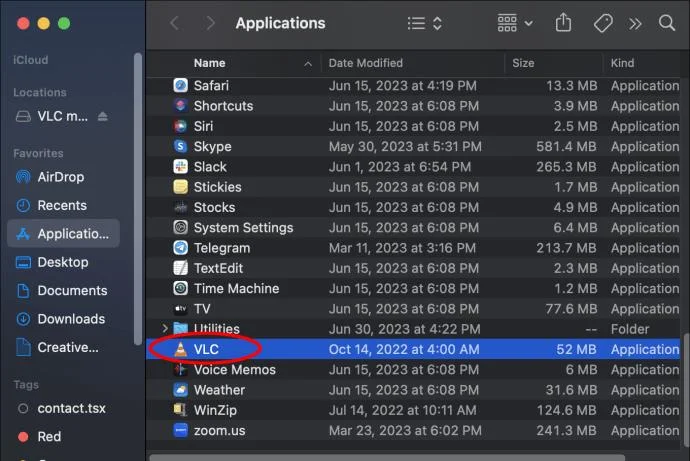Sort by Size column header

click(523, 63)
